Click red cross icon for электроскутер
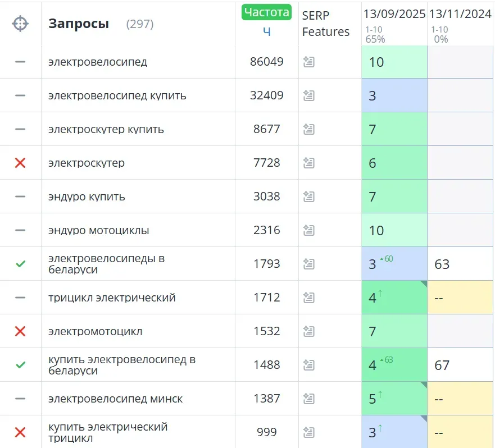Screen dimensions: 495x448 click(20, 163)
